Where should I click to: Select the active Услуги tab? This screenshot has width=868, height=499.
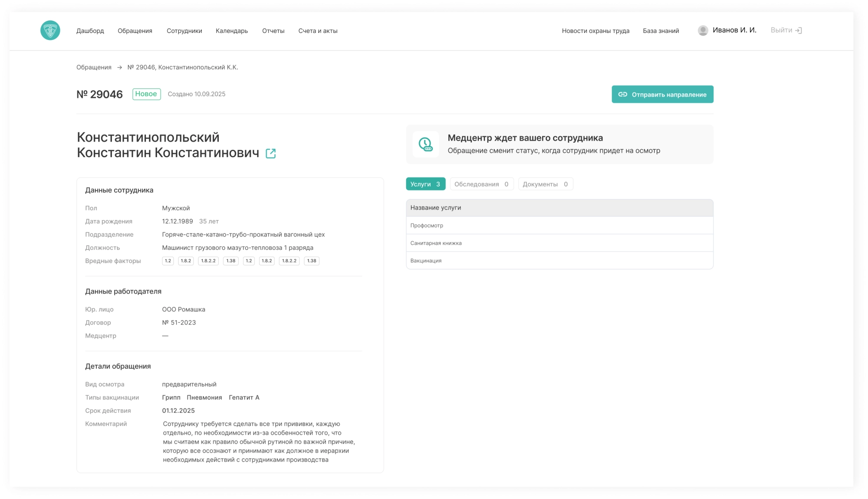pos(426,184)
